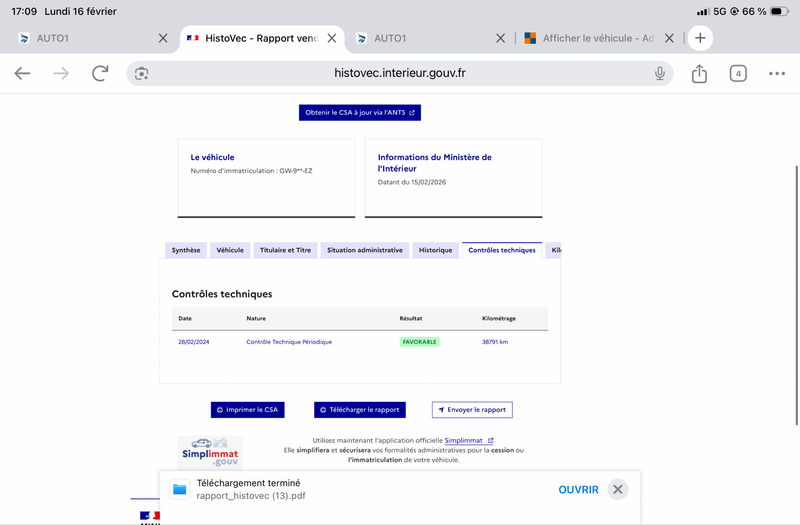Image resolution: width=800 pixels, height=525 pixels.
Task: Click Télécharger le rapport button
Action: coord(359,410)
